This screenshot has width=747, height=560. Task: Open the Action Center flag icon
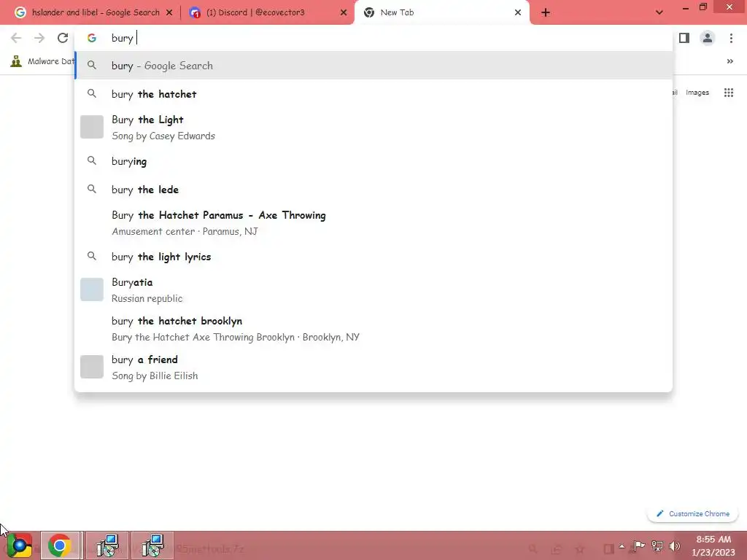click(x=639, y=546)
